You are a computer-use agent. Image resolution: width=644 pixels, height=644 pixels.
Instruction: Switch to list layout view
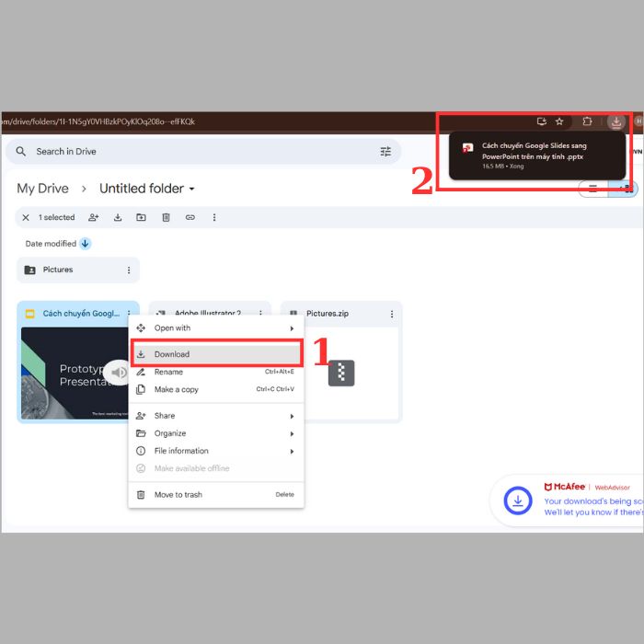(592, 189)
